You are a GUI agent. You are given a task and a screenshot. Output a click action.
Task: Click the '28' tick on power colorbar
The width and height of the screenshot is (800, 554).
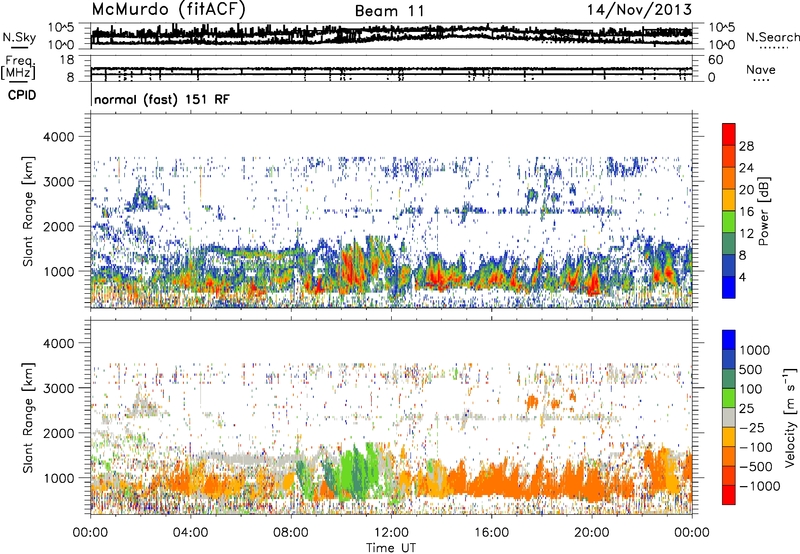[x=746, y=146]
